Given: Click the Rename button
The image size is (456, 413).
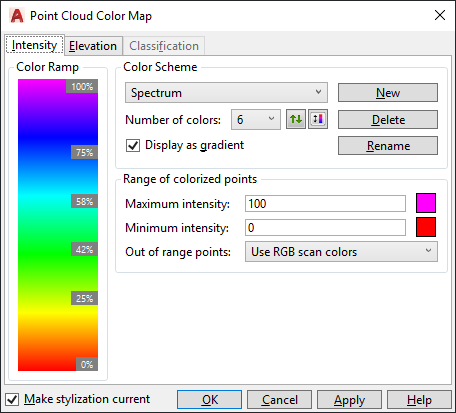Looking at the screenshot, I should tap(388, 146).
